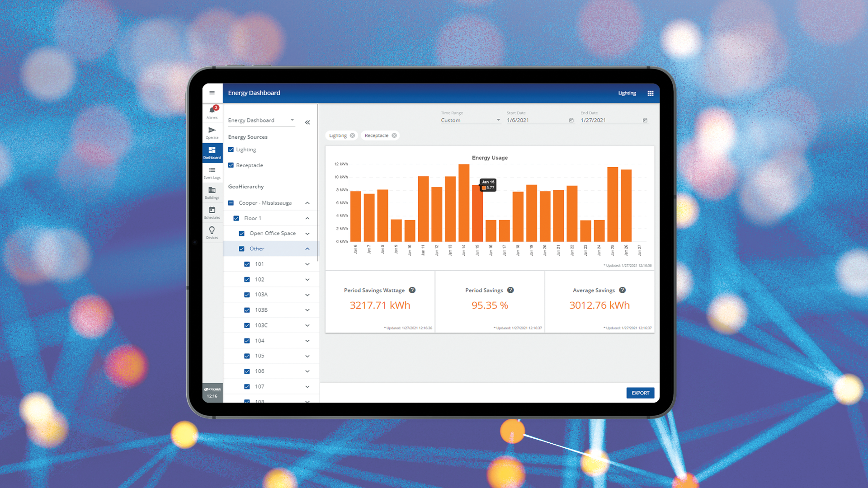Open the End Date calendar picker
This screenshot has width=868, height=488.
[645, 120]
